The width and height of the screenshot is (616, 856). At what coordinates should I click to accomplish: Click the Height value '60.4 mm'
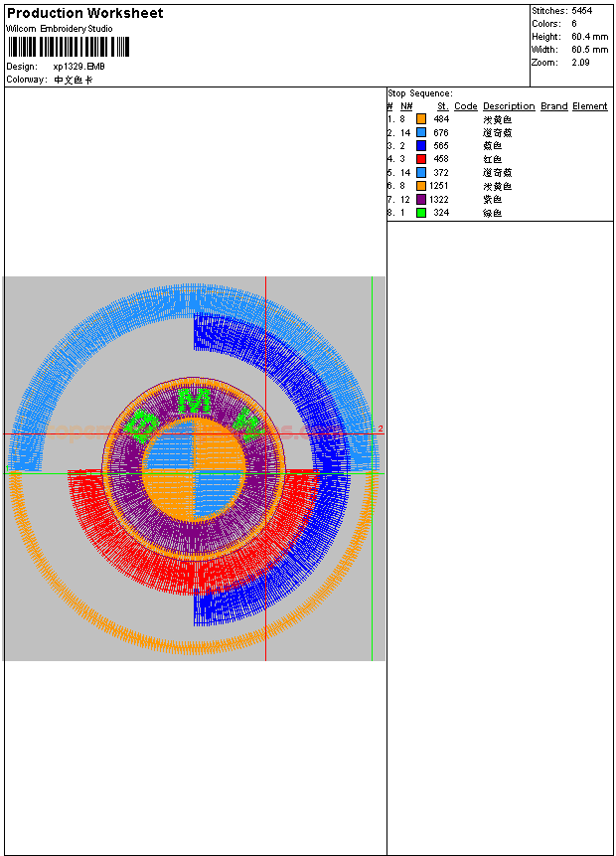point(590,37)
